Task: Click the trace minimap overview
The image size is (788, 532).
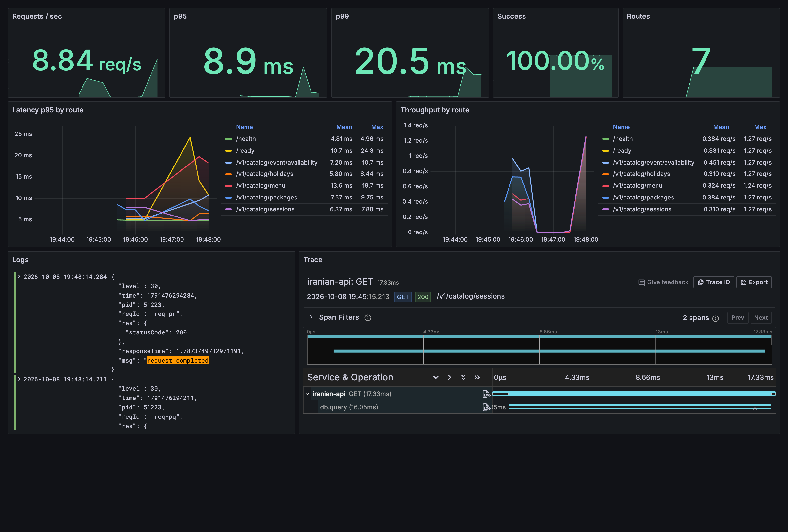Action: pyautogui.click(x=539, y=349)
